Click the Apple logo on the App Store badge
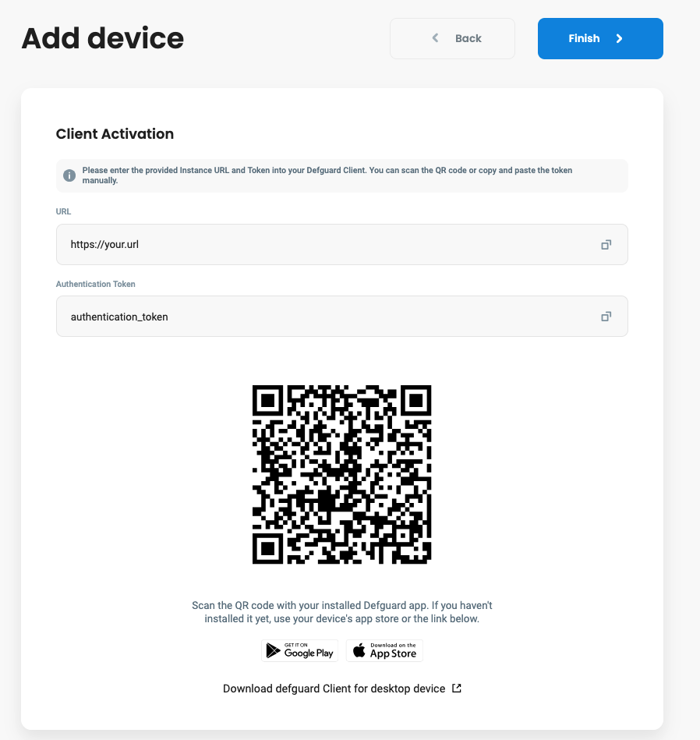 tap(359, 650)
